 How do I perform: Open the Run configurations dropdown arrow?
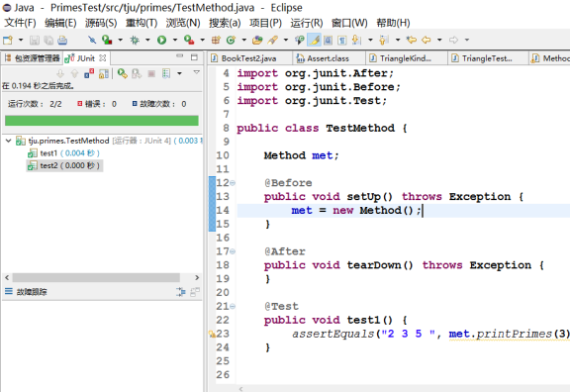tap(175, 40)
